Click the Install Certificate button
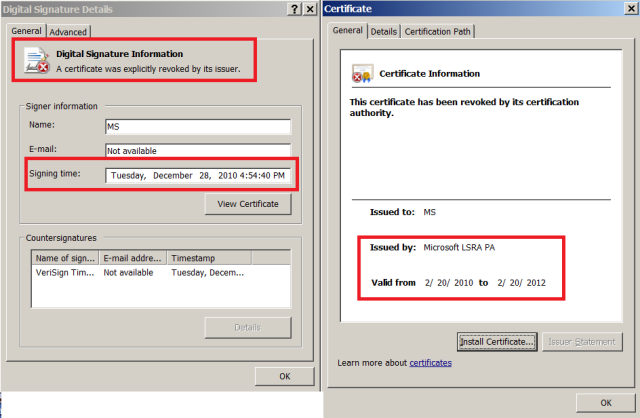 point(497,342)
